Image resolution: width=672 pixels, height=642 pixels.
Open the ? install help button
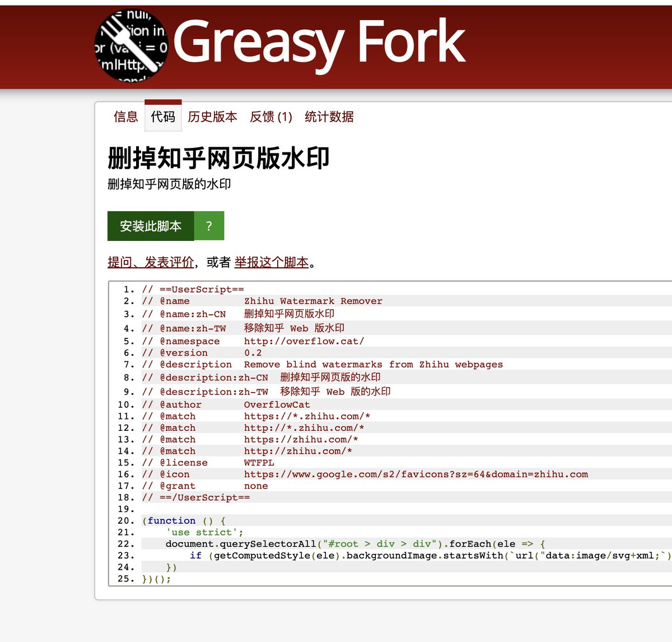pos(209,226)
